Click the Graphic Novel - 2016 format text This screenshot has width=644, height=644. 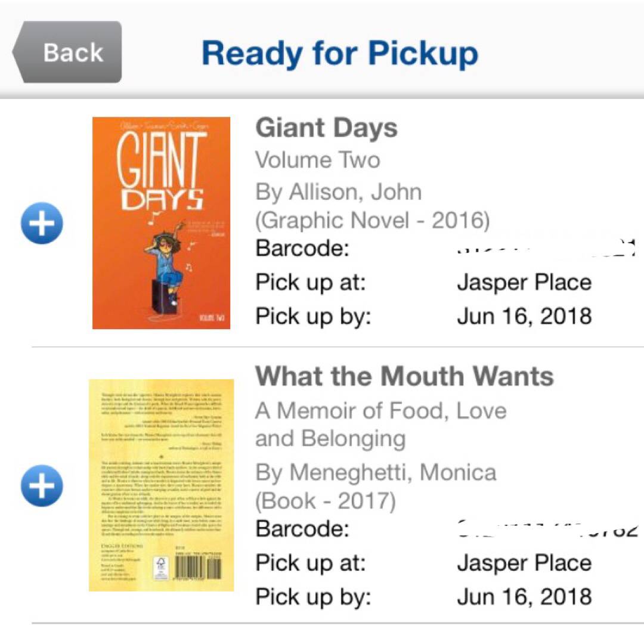point(372,221)
